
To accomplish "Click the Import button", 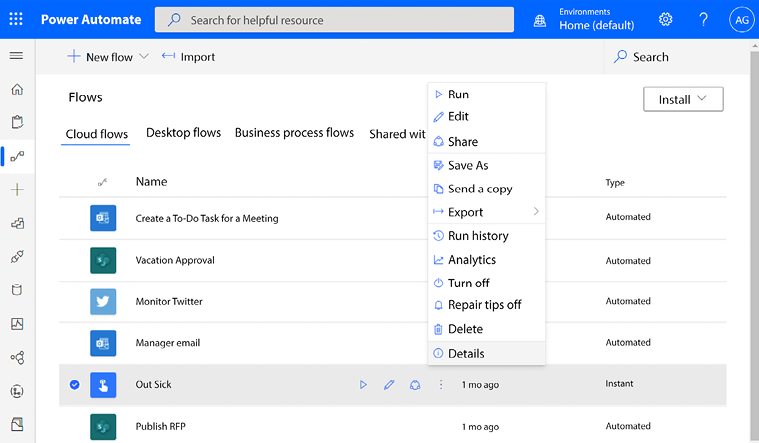I will pyautogui.click(x=188, y=57).
